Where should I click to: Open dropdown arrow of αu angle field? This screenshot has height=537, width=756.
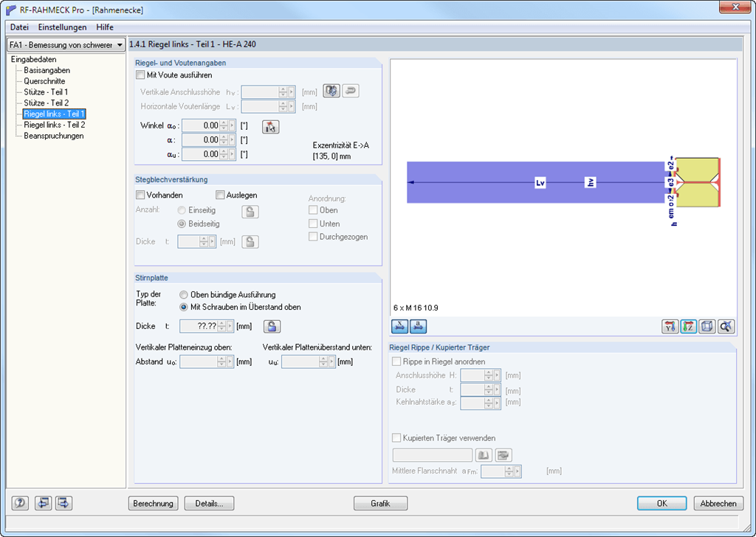coord(232,154)
